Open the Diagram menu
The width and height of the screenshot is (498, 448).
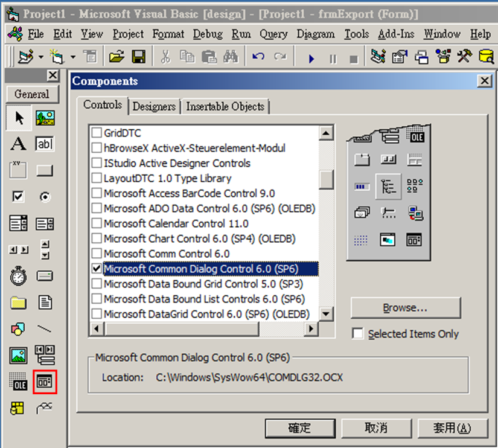315,34
